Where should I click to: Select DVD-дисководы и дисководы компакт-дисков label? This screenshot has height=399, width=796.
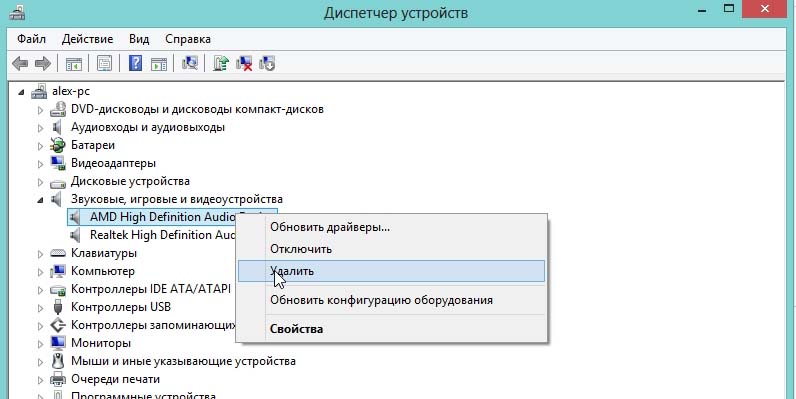click(x=197, y=109)
